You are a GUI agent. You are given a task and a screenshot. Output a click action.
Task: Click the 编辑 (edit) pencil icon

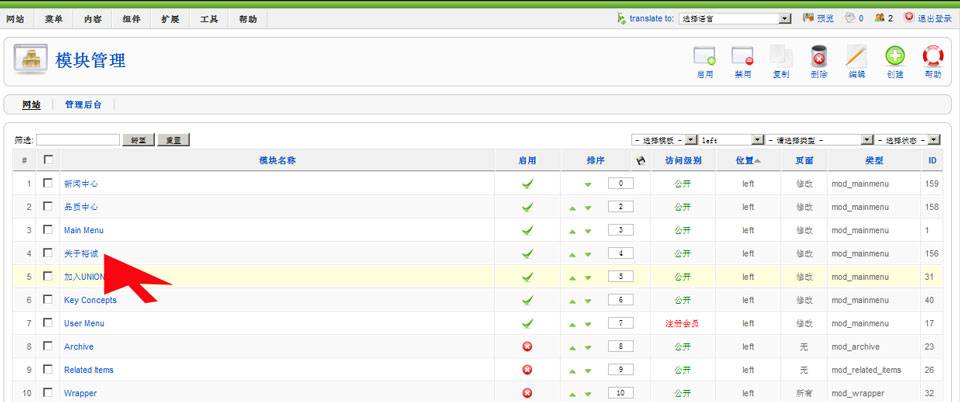(857, 56)
